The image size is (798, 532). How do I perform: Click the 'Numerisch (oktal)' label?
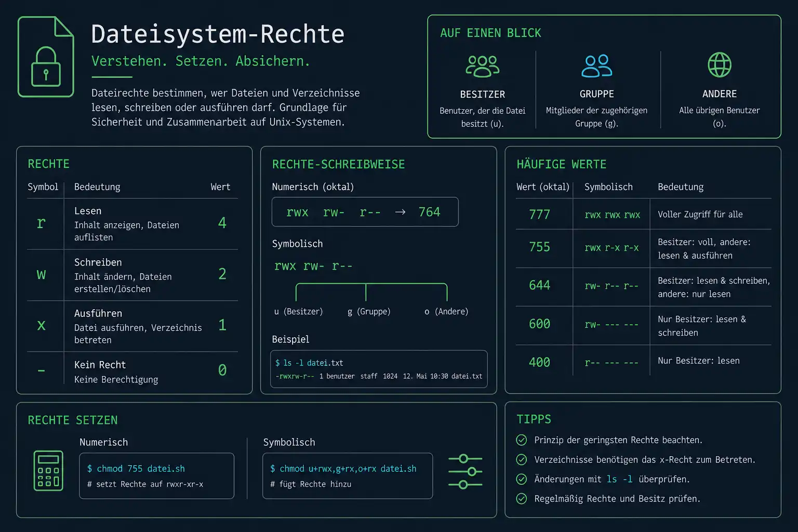313,187
